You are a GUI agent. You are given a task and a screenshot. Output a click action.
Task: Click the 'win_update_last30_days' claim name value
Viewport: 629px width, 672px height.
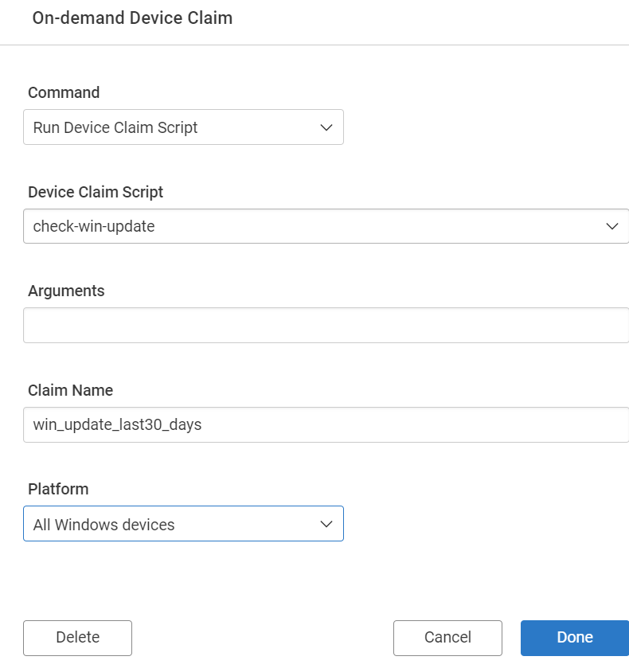tap(115, 424)
